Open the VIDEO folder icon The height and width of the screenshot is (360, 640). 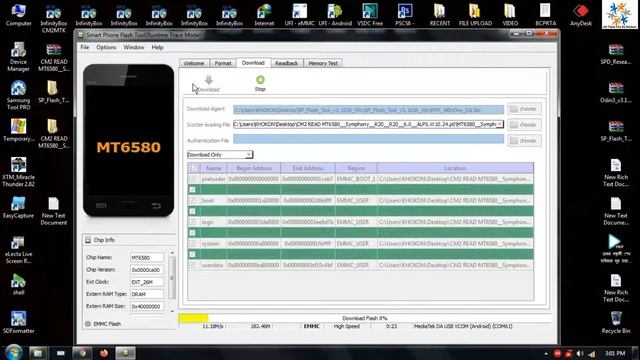pyautogui.click(x=510, y=15)
